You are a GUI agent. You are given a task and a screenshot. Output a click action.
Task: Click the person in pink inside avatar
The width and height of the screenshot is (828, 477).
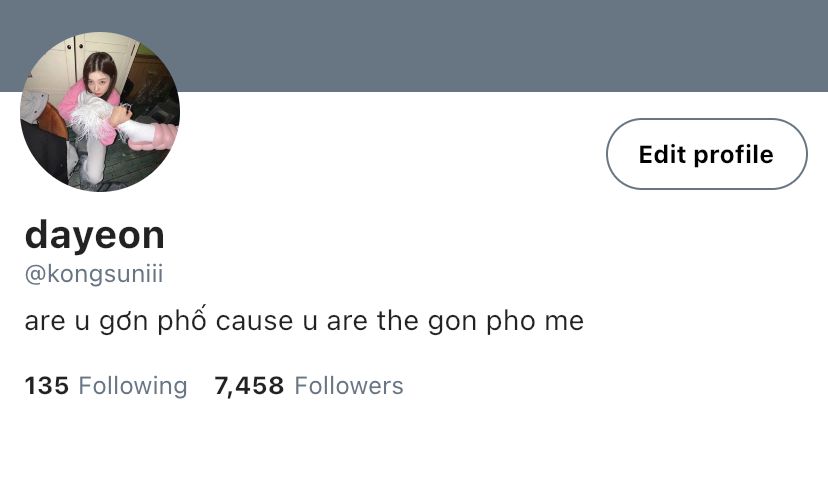tap(95, 98)
